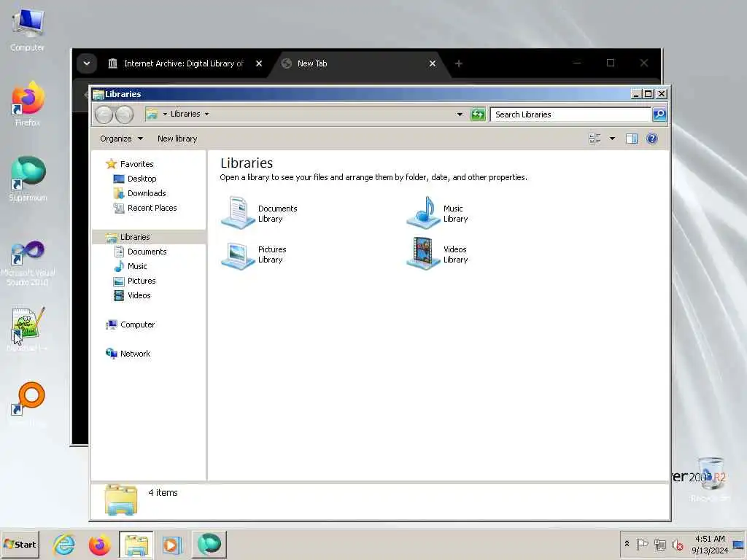Open Action Center flag icon
Viewport: 747px width, 560px height.
(x=642, y=544)
